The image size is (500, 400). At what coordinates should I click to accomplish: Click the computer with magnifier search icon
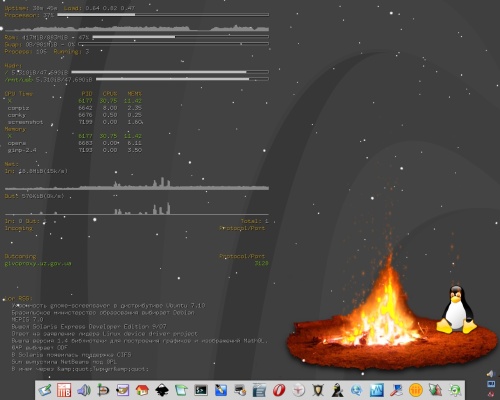coord(396,390)
